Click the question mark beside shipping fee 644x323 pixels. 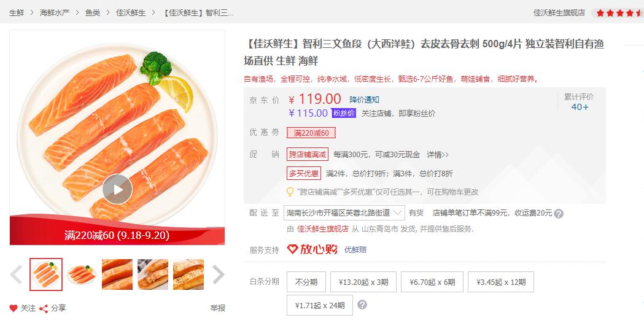559,214
